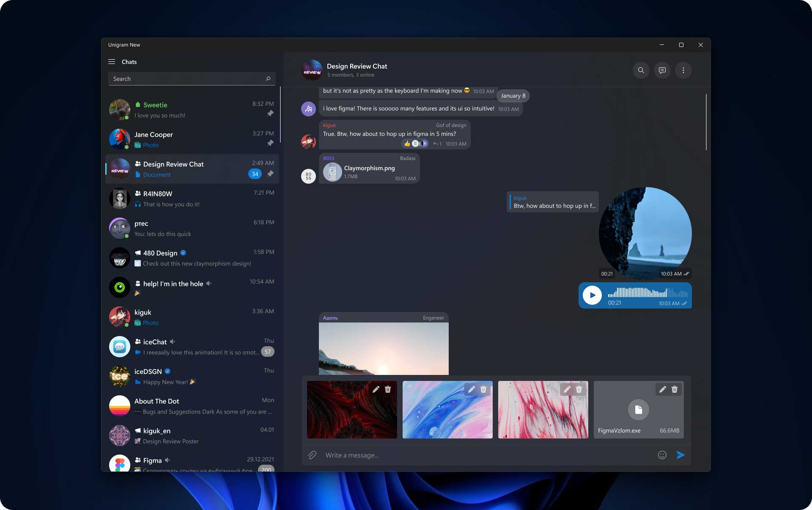Screen dimensions: 812x510
Task: Open the R4IN80W group chat
Action: [x=192, y=198]
